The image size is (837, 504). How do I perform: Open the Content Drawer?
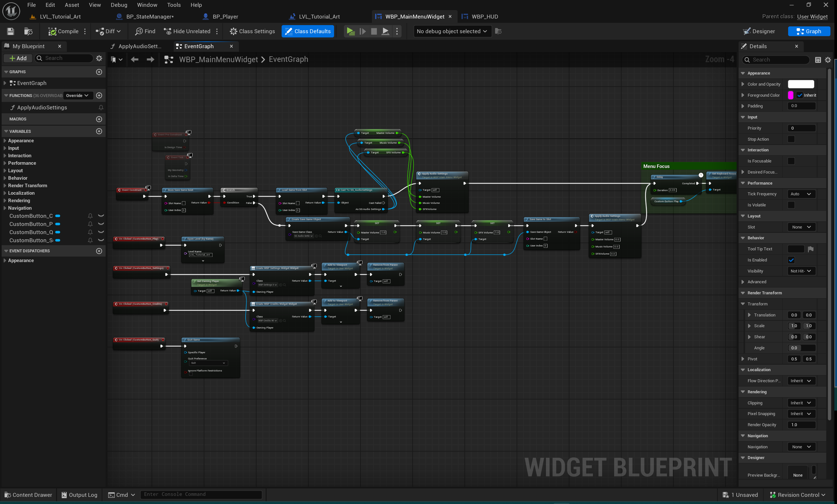28,495
